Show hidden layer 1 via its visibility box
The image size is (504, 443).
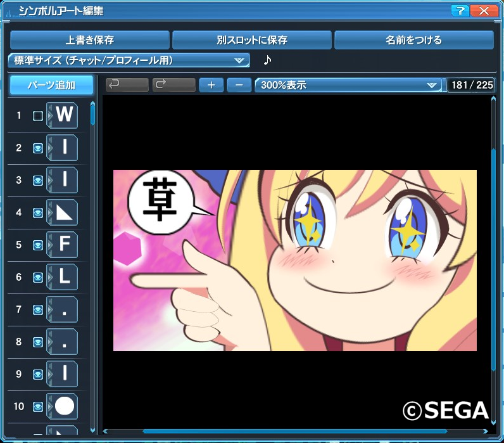point(37,116)
